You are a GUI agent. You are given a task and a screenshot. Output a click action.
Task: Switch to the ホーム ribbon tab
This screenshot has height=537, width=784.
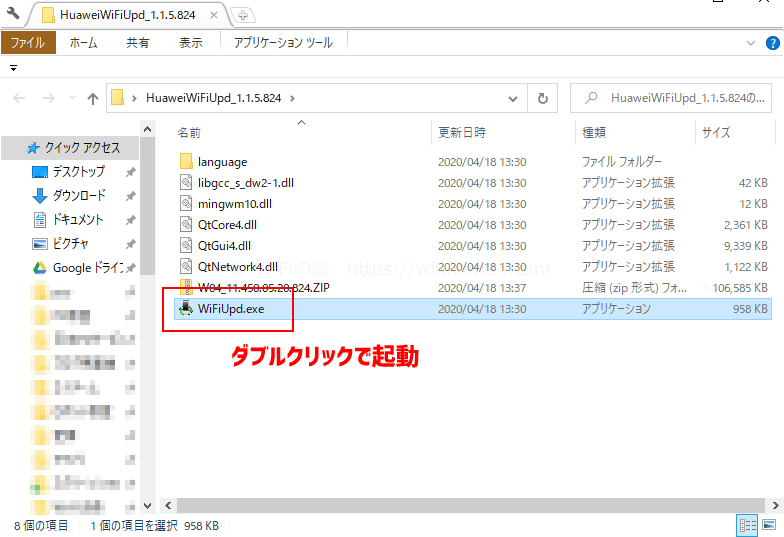83,43
